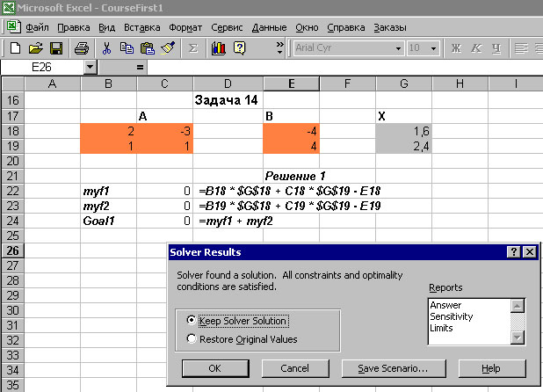The image size is (543, 392).
Task: Click the Format Painter brush icon
Action: tap(170, 47)
